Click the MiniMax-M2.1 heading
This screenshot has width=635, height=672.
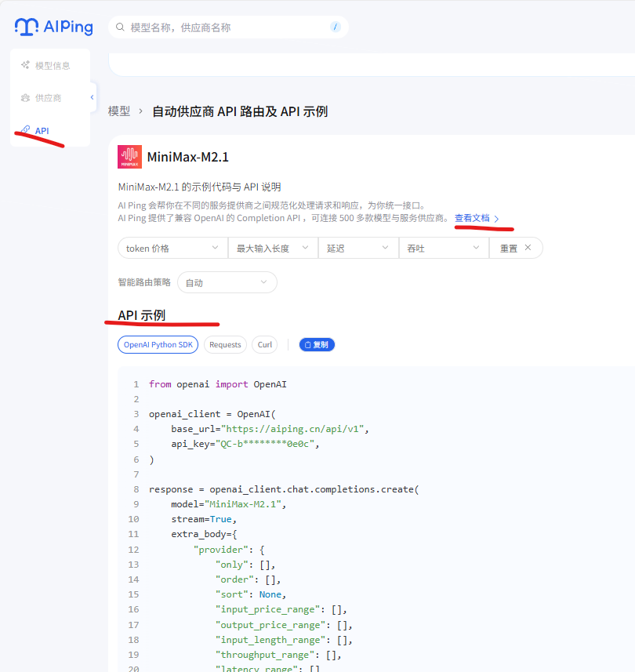coord(187,157)
